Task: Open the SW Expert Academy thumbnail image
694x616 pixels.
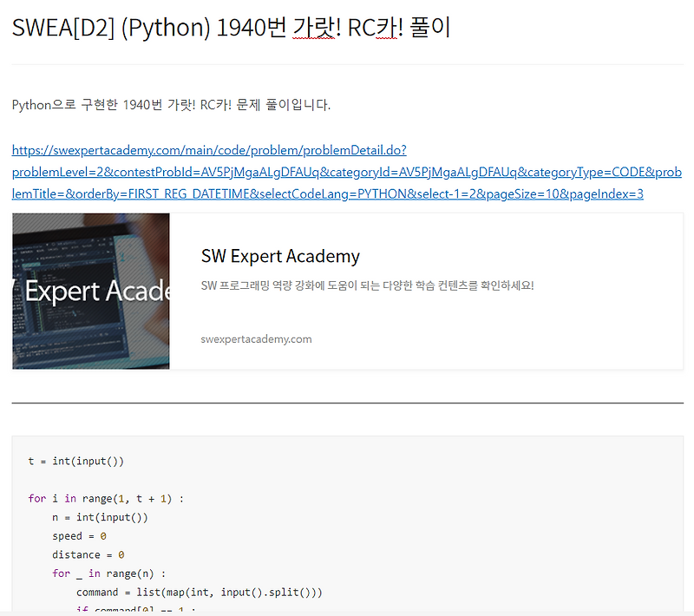Action: click(x=89, y=292)
